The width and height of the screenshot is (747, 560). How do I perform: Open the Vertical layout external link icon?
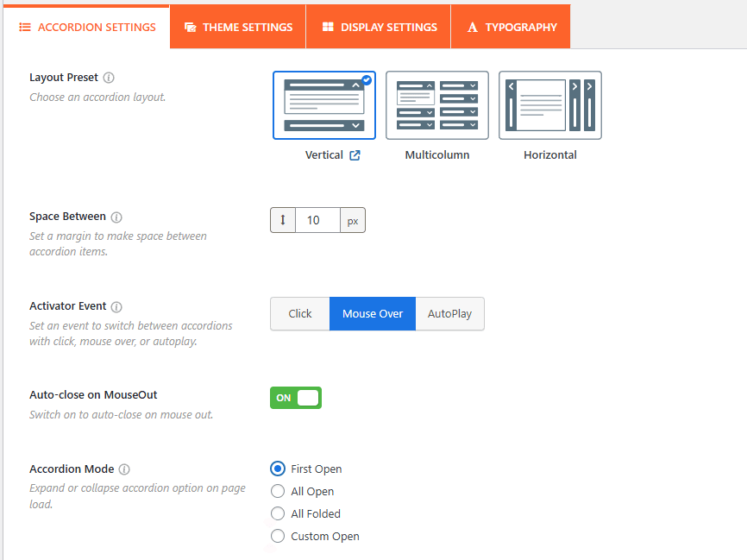click(355, 156)
